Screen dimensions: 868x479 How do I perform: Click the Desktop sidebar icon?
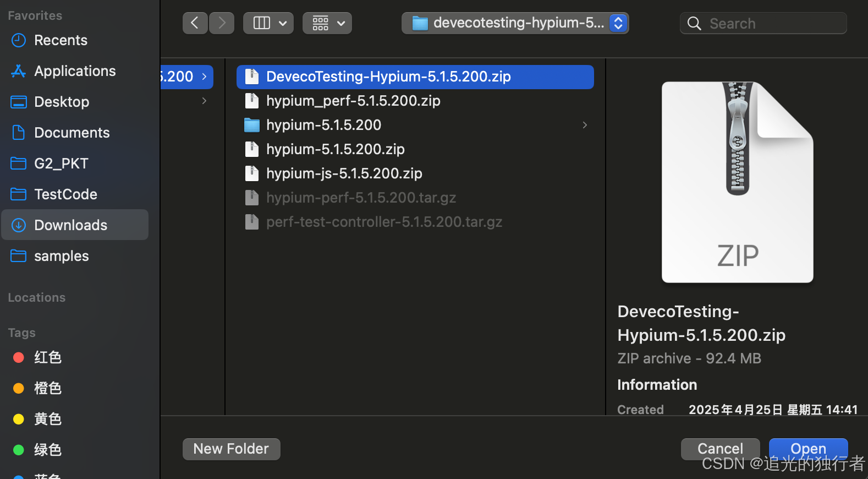[x=19, y=102]
